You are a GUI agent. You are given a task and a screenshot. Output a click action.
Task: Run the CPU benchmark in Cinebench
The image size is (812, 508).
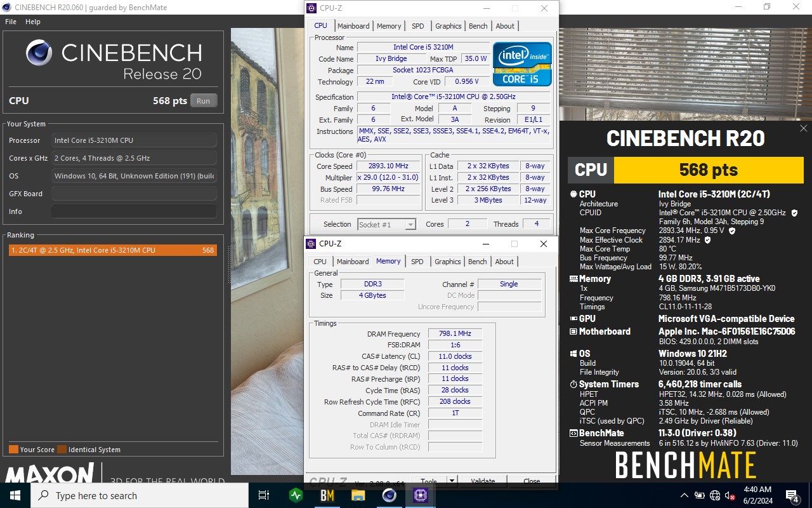(x=203, y=101)
